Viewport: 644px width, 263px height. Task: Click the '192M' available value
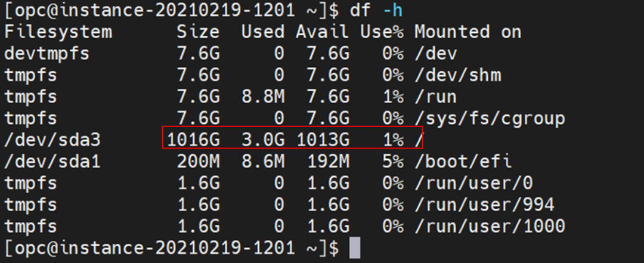[x=328, y=162]
